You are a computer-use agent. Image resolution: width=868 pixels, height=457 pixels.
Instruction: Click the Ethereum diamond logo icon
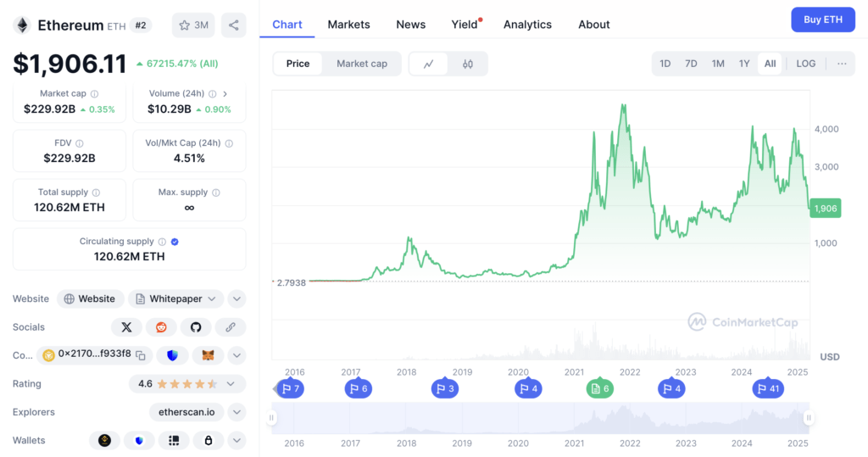(x=22, y=25)
